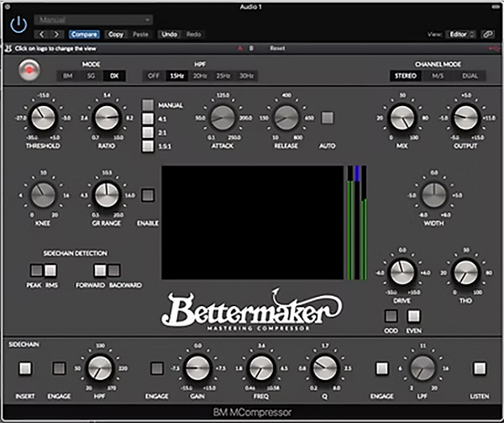
Task: Click the sidechain HPF knob
Action: pyautogui.click(x=100, y=368)
